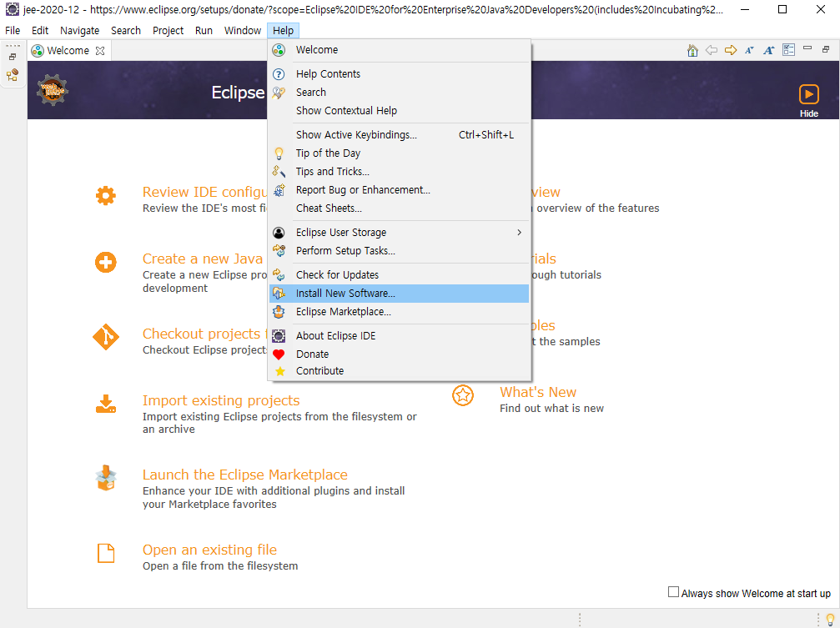This screenshot has height=628, width=840.
Task: Open the Run menu
Action: click(204, 31)
